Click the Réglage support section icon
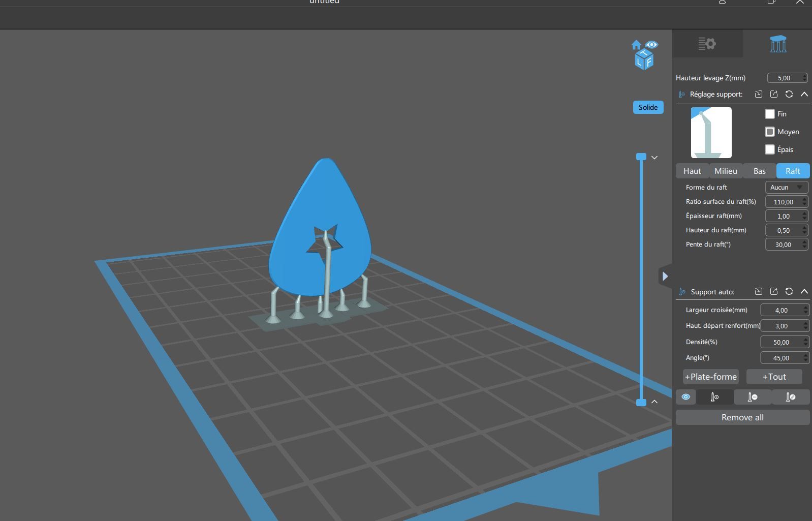This screenshot has width=812, height=521. click(x=682, y=94)
